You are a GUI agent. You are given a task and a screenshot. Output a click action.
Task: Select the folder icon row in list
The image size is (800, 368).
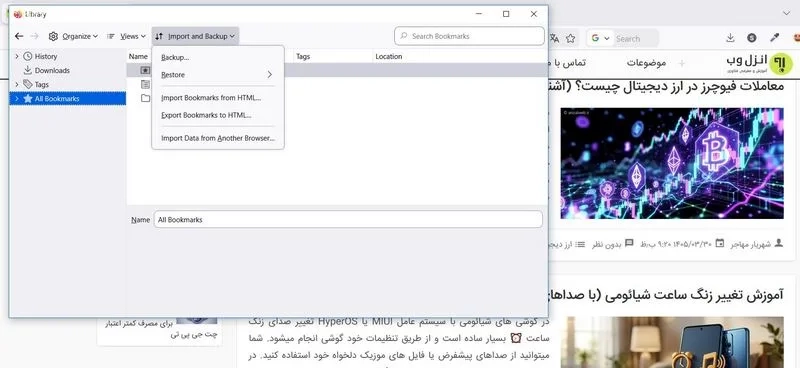(145, 98)
